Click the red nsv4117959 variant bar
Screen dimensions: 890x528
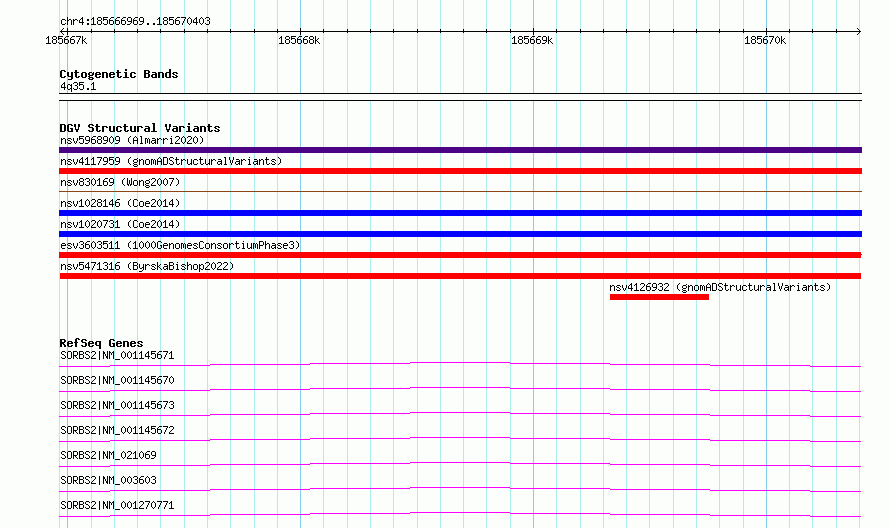(460, 171)
